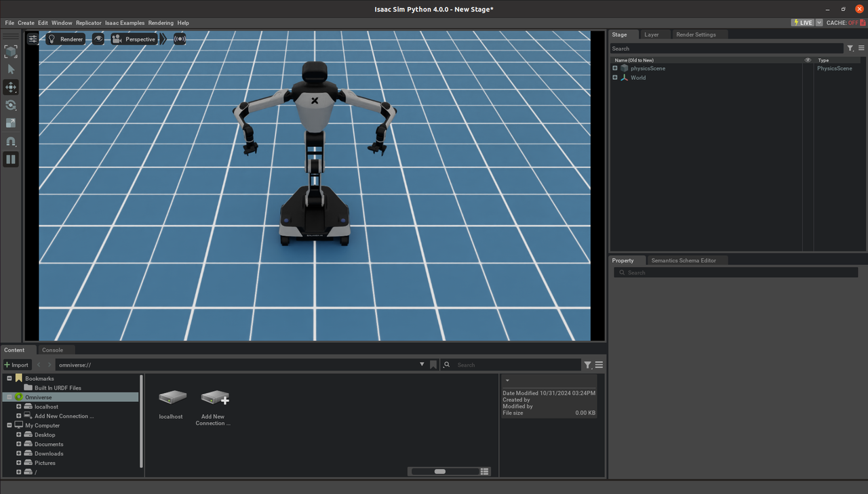Image resolution: width=868 pixels, height=494 pixels.
Task: Adjust the Content thumbnail size slider
Action: [x=440, y=472]
